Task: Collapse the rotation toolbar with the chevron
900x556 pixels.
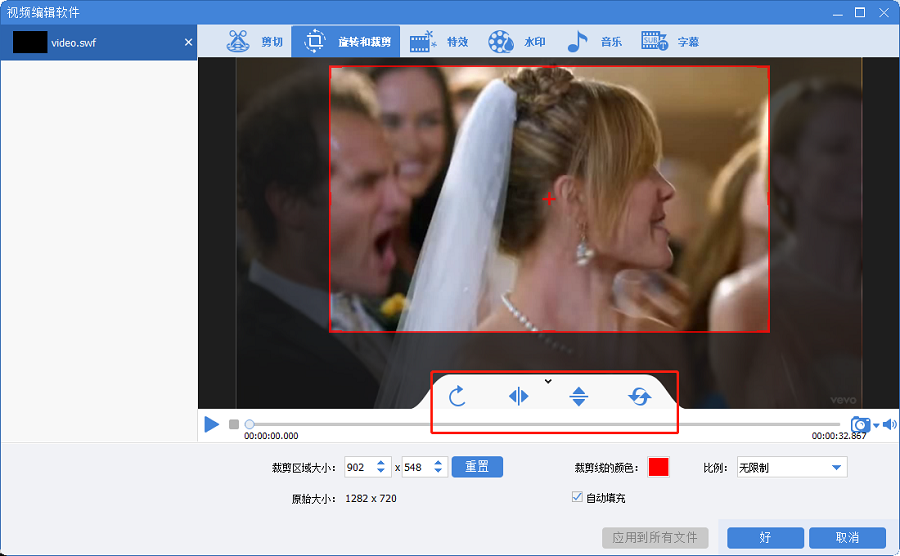Action: pyautogui.click(x=548, y=381)
